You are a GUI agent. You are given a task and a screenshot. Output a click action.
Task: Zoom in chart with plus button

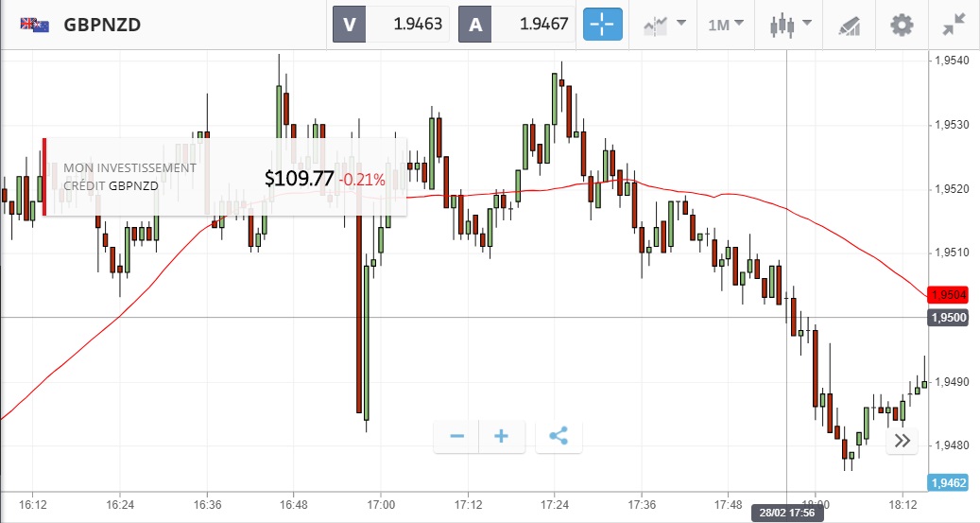[x=502, y=436]
